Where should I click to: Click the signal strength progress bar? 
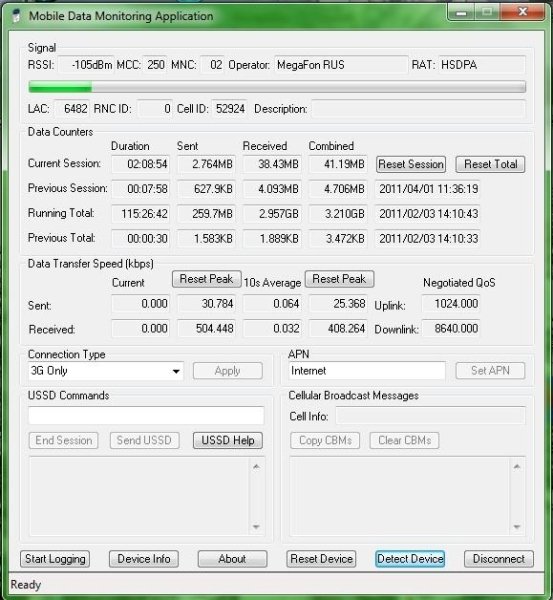coord(277,87)
